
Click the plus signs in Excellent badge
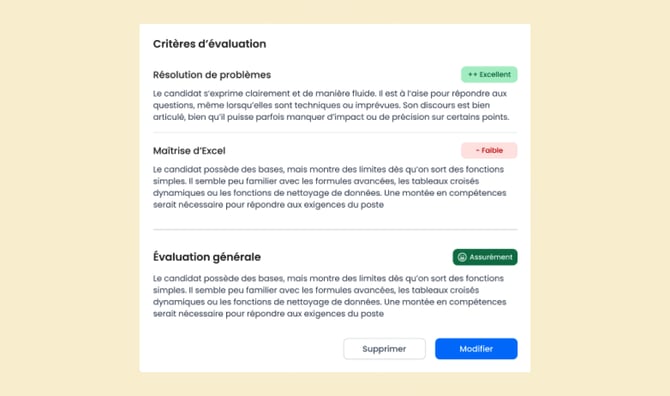[472, 74]
